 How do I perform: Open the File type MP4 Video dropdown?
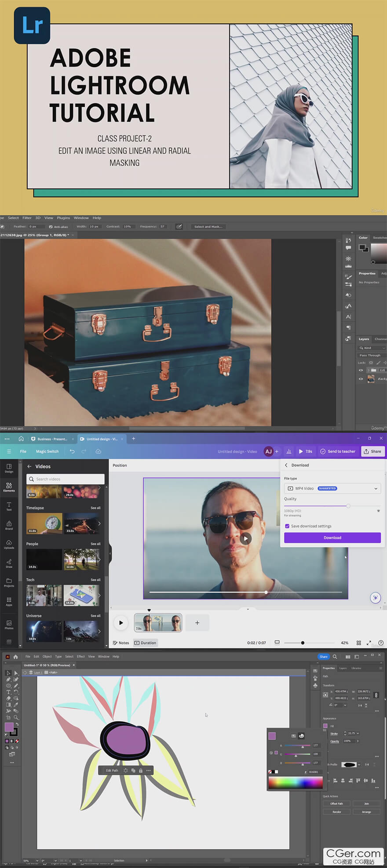[x=332, y=488]
